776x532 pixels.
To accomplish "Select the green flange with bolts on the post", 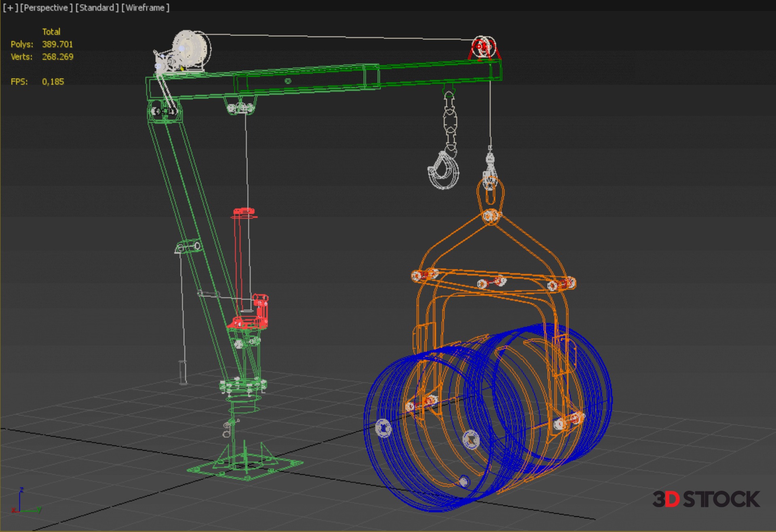I will 242,386.
